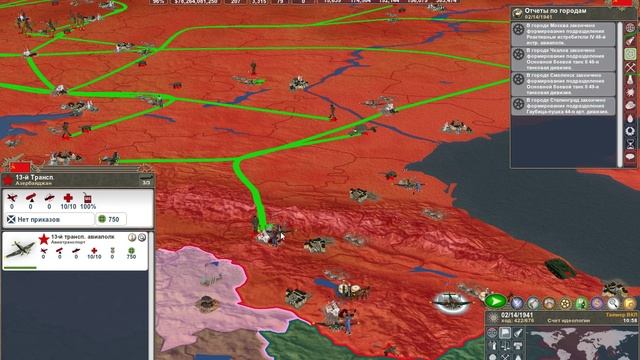Click the turn counter time gear icon
This screenshot has width=640, height=360.
click(x=493, y=318)
